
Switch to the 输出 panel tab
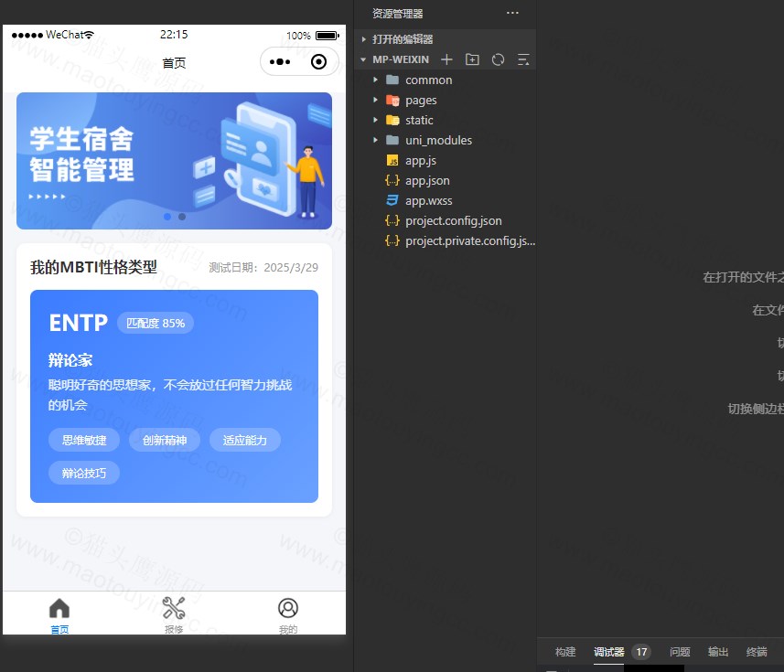click(718, 652)
